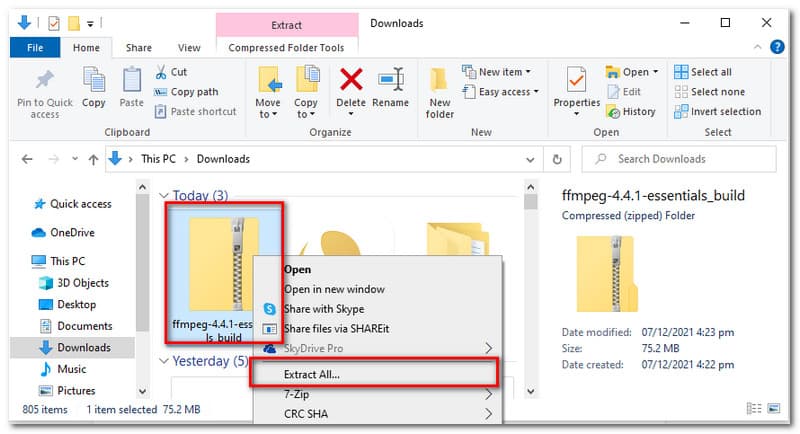Open recent locations dropdown arrow
800x434 pixels.
coord(75,159)
